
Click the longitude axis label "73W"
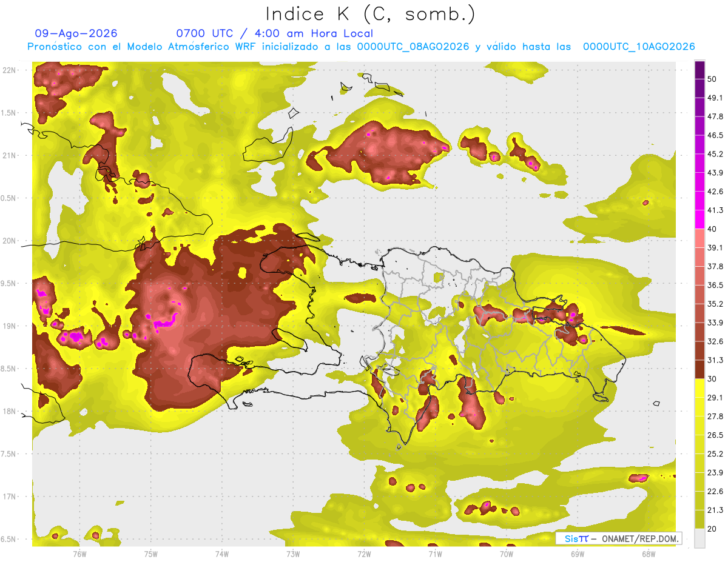[x=293, y=555]
